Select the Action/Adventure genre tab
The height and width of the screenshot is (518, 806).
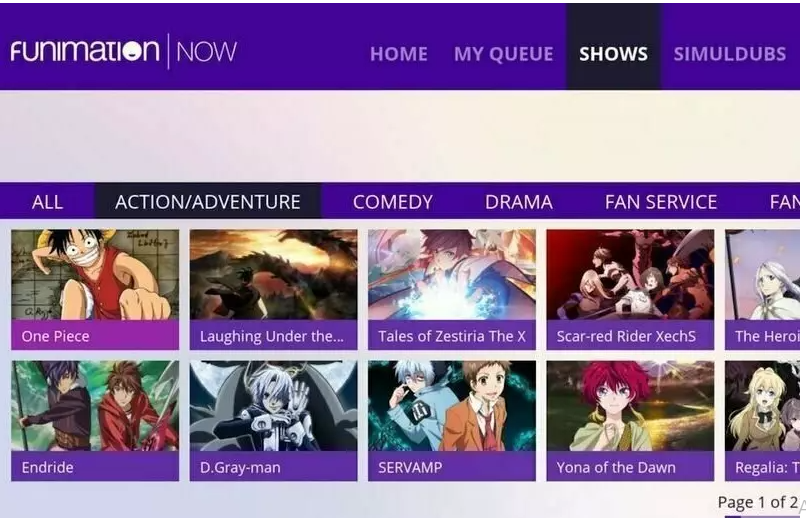208,201
